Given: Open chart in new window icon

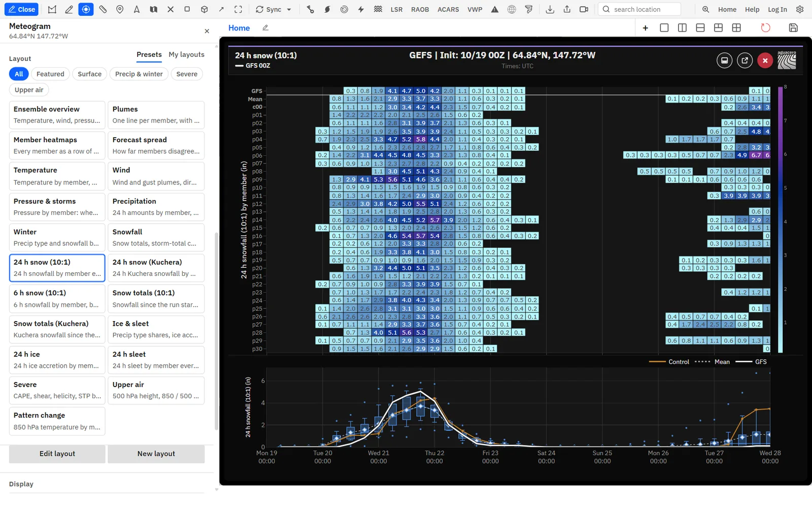Looking at the screenshot, I should pos(745,60).
